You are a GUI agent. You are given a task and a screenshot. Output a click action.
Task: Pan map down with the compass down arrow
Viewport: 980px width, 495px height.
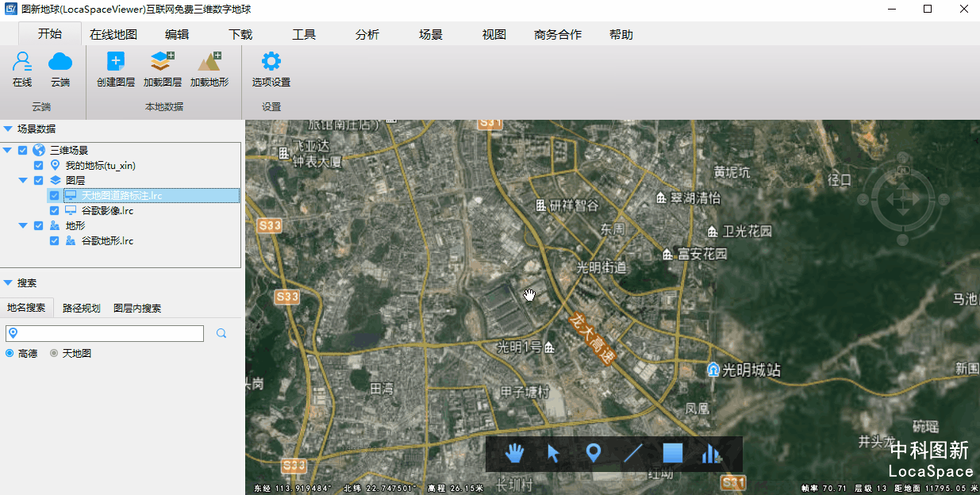(x=903, y=213)
